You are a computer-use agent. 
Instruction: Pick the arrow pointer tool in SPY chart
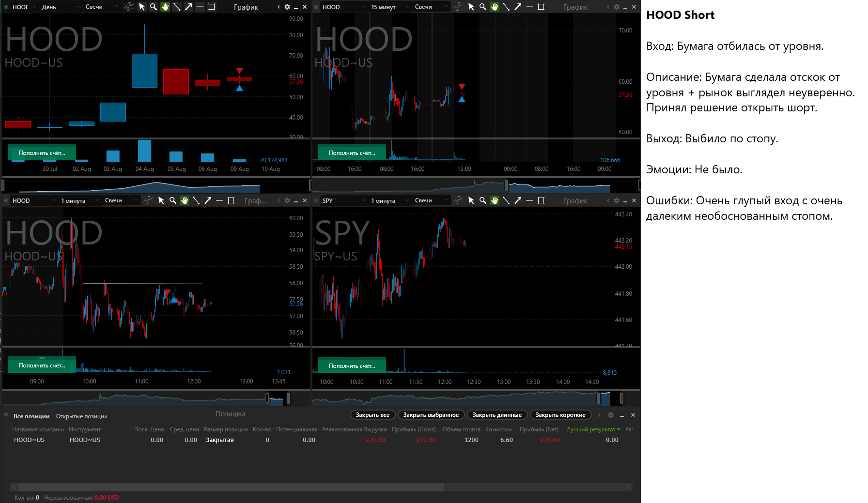click(x=471, y=200)
